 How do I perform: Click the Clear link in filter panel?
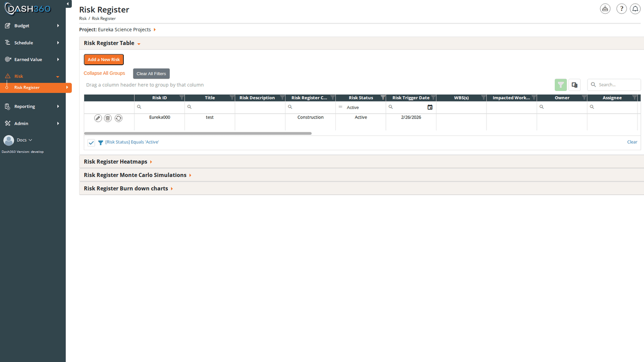(632, 142)
